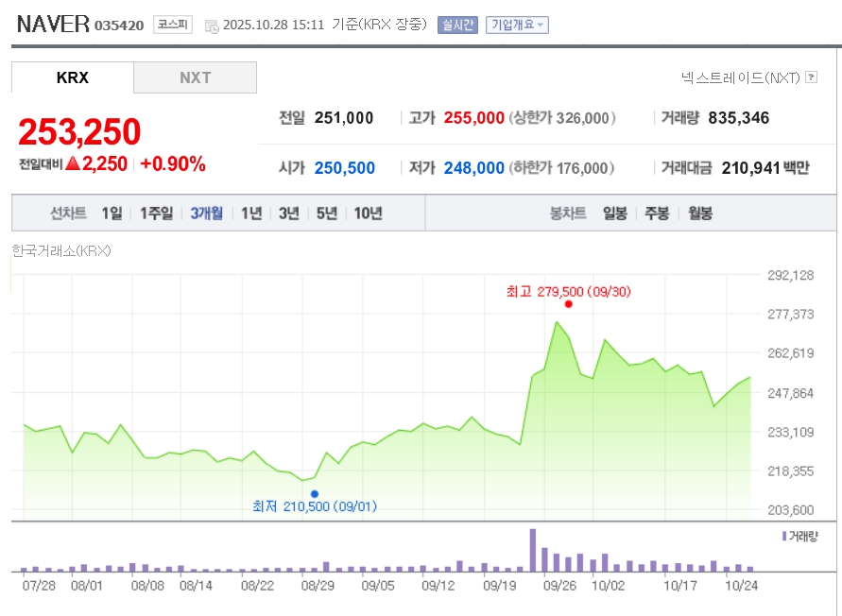Click the clock icon before the timestamp
Viewport: 842px width, 616px height.
(211, 26)
